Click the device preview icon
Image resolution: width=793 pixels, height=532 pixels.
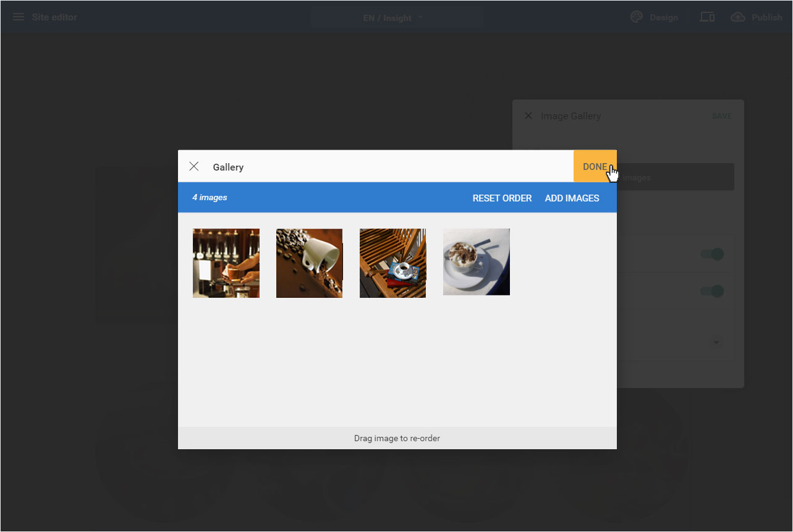[707, 17]
